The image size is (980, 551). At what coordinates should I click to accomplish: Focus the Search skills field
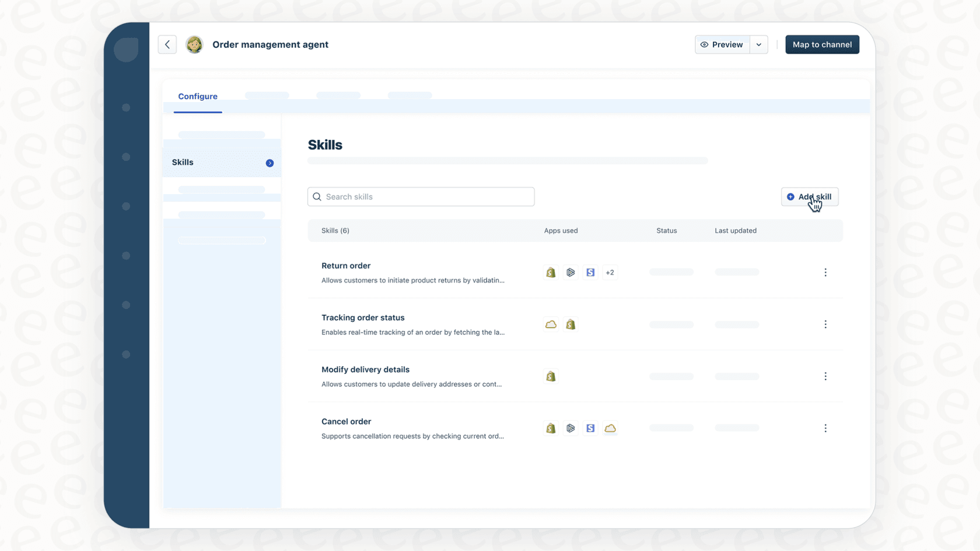coord(421,196)
